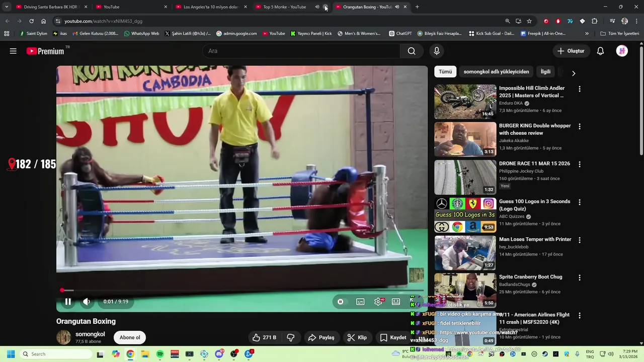Viewport: 644px width, 362px height.
Task: Open Yayıncı Paneli | Kick bookmark
Action: point(311,34)
